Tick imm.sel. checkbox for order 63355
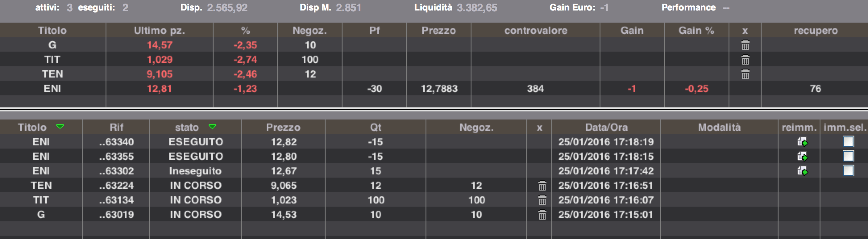Image resolution: width=868 pixels, height=239 pixels. pyautogui.click(x=848, y=156)
